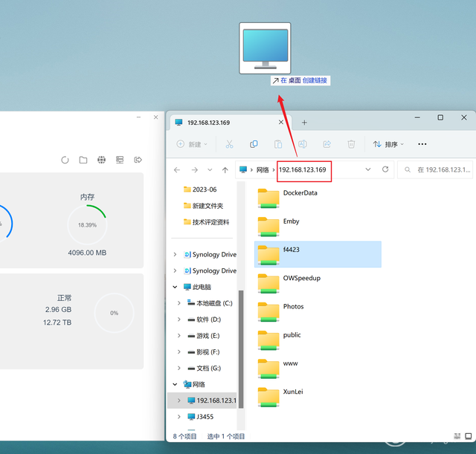Viewport: 476px width, 454px height.
Task: Close the left monitoring window
Action: [x=155, y=117]
